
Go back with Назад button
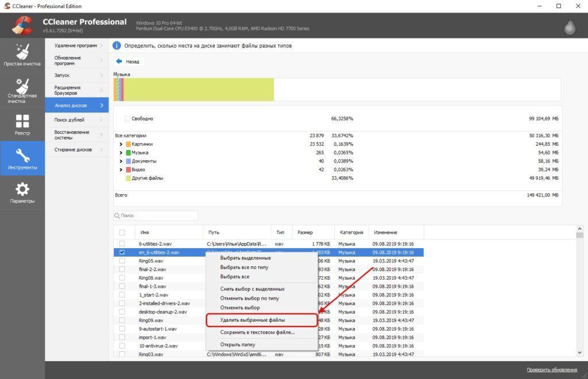tap(129, 61)
